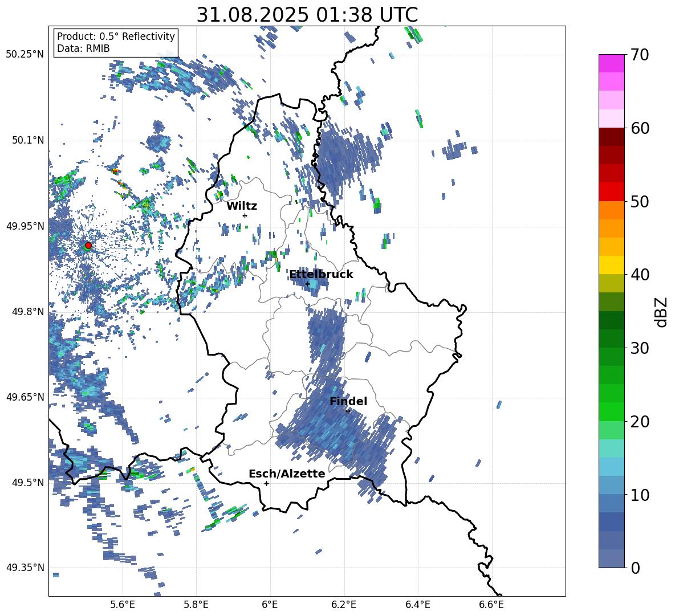675x616 pixels.
Task: Select the Esch/Alzette city label
Action: coord(287,474)
